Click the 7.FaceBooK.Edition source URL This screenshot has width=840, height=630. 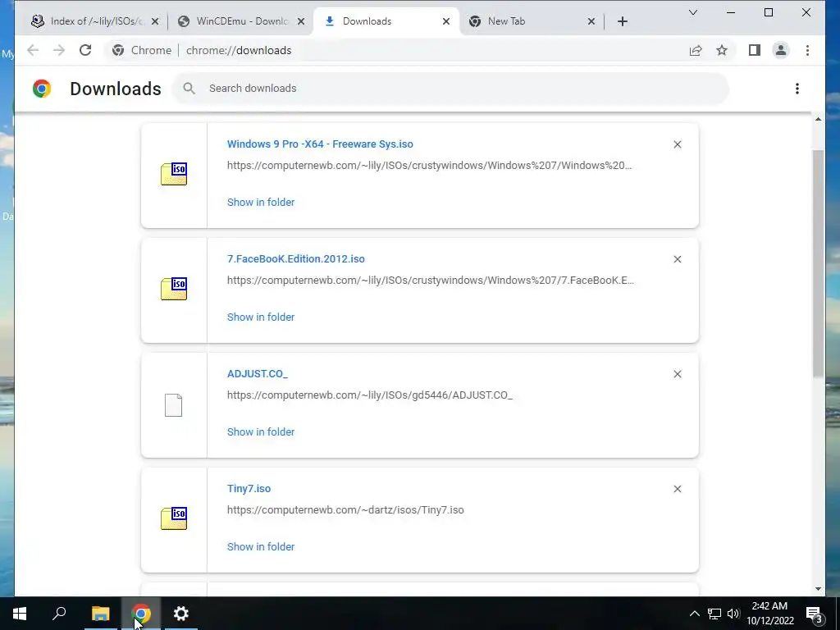click(430, 281)
